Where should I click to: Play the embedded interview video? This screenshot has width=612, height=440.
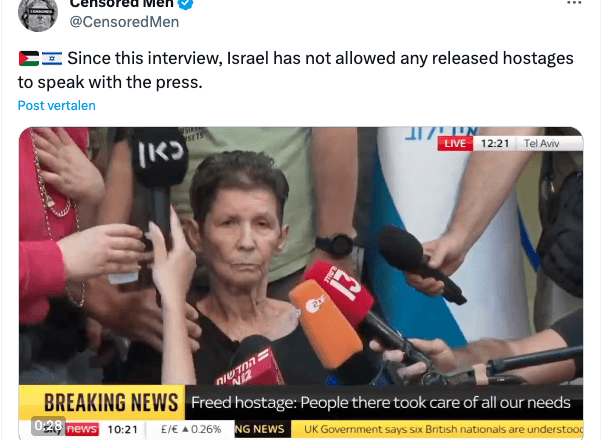[301, 283]
